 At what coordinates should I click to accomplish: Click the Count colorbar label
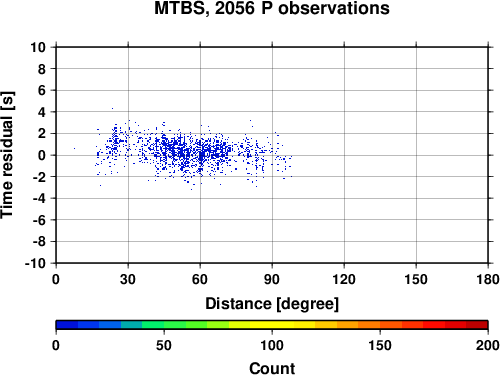pos(272,368)
